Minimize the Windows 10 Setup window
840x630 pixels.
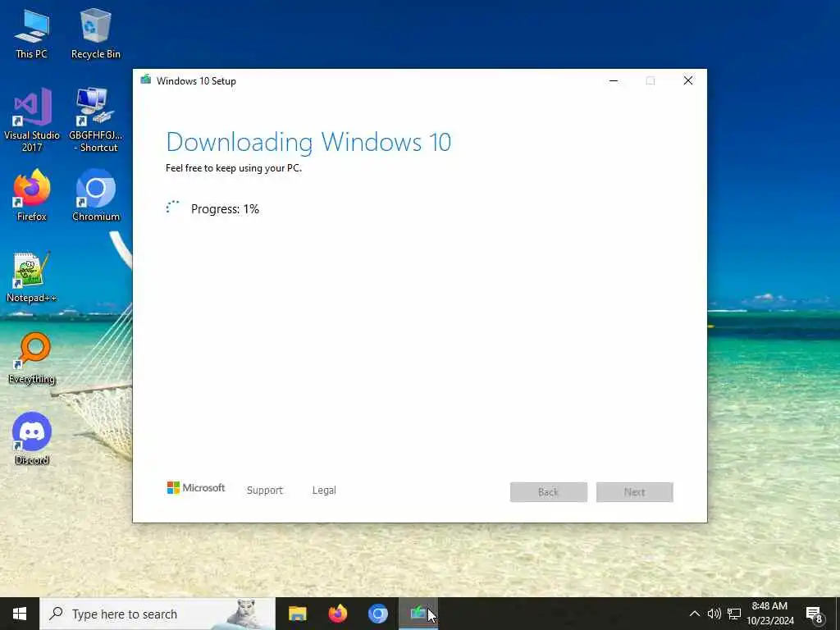614,81
